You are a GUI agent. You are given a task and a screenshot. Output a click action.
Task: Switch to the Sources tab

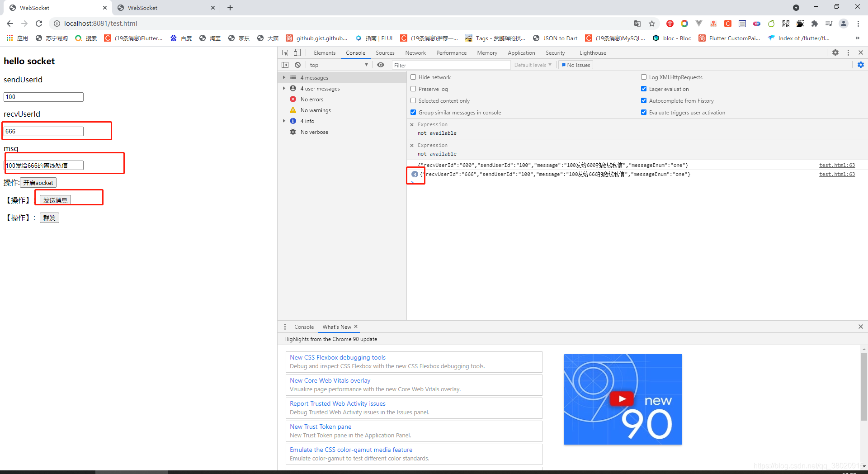coord(385,53)
